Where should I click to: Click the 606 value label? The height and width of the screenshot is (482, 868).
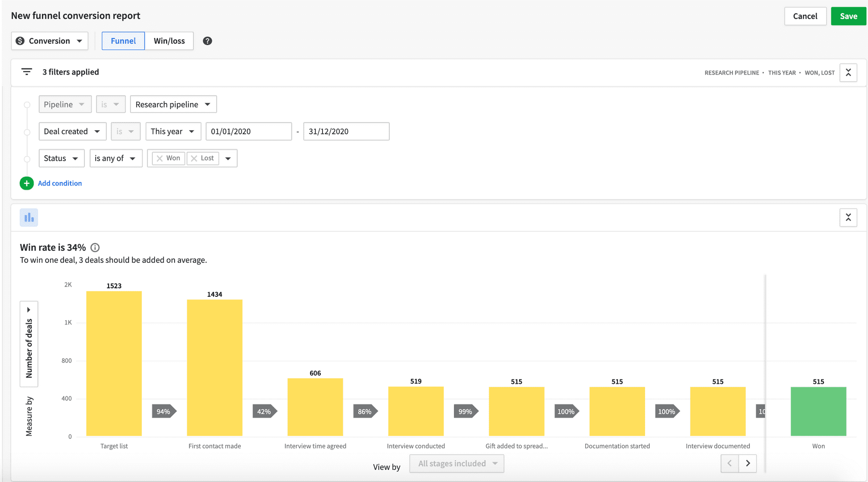pyautogui.click(x=315, y=373)
